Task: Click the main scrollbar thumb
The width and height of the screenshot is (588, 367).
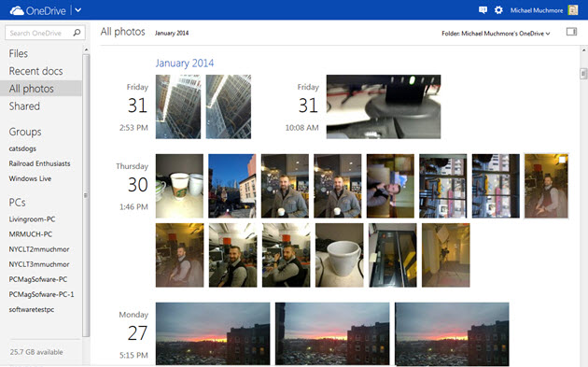Action: tap(583, 74)
